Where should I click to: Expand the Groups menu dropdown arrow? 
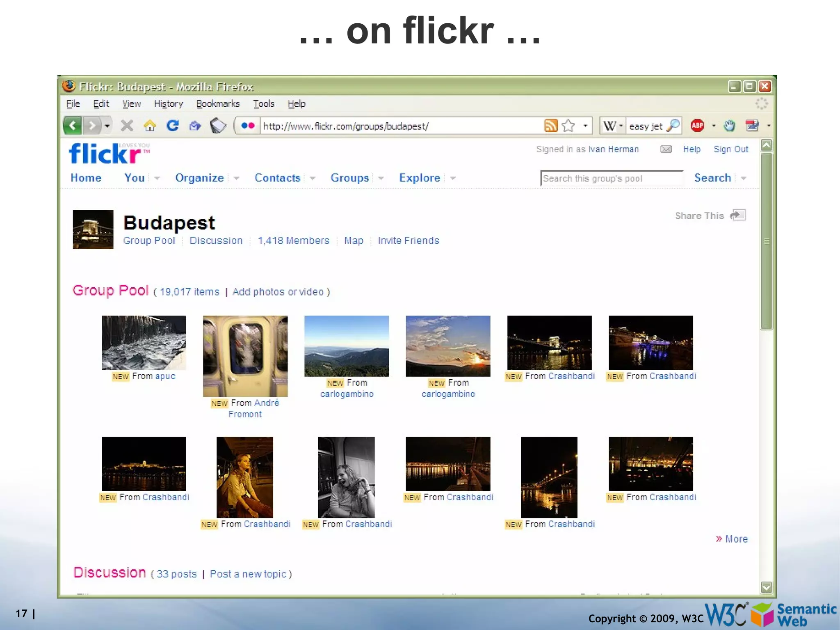(x=381, y=178)
